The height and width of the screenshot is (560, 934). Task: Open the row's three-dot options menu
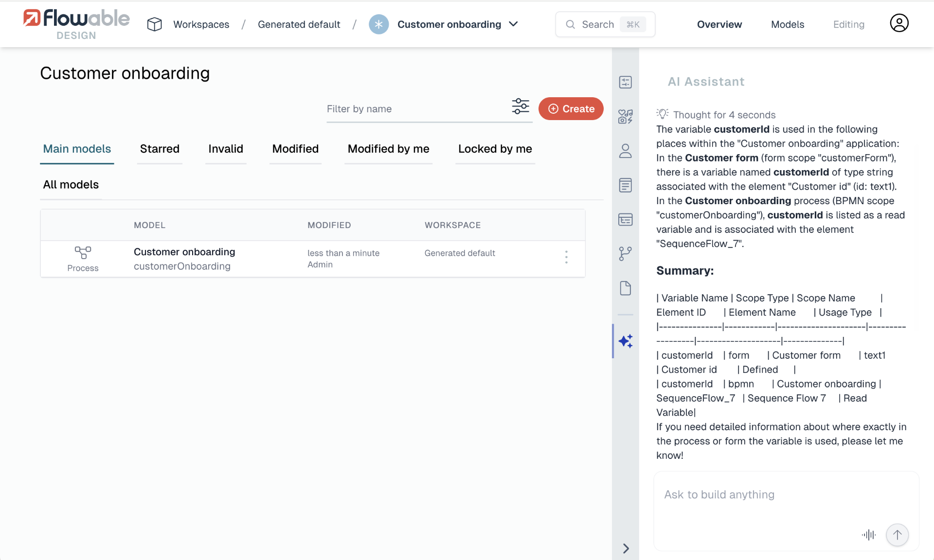point(566,257)
